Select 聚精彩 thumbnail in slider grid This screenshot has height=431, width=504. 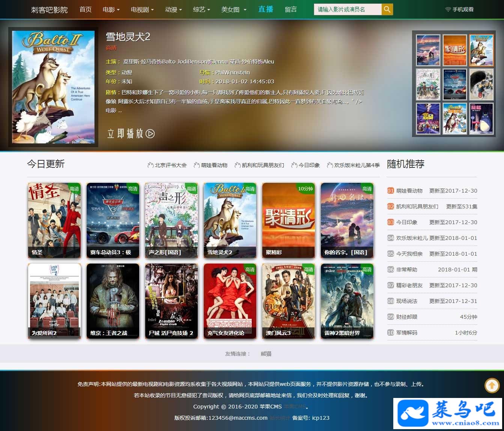(x=454, y=50)
